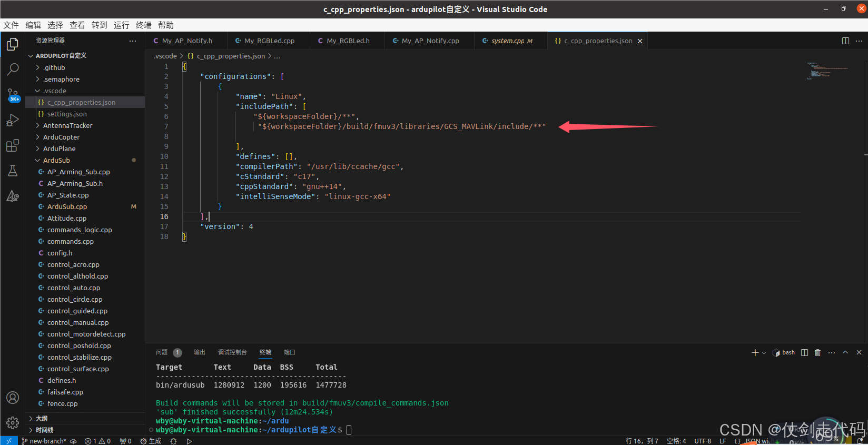Switch to the My_AP_Notify.h tab
Image resolution: width=868 pixels, height=445 pixels.
pos(186,41)
